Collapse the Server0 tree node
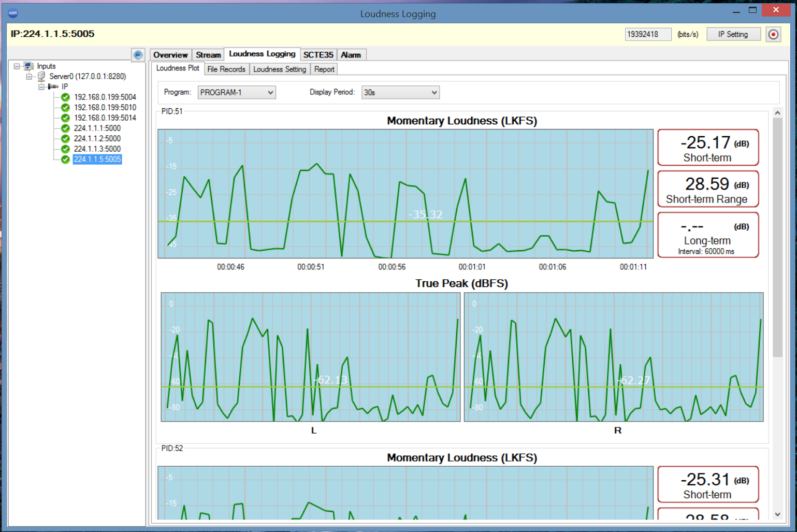 [x=30, y=76]
